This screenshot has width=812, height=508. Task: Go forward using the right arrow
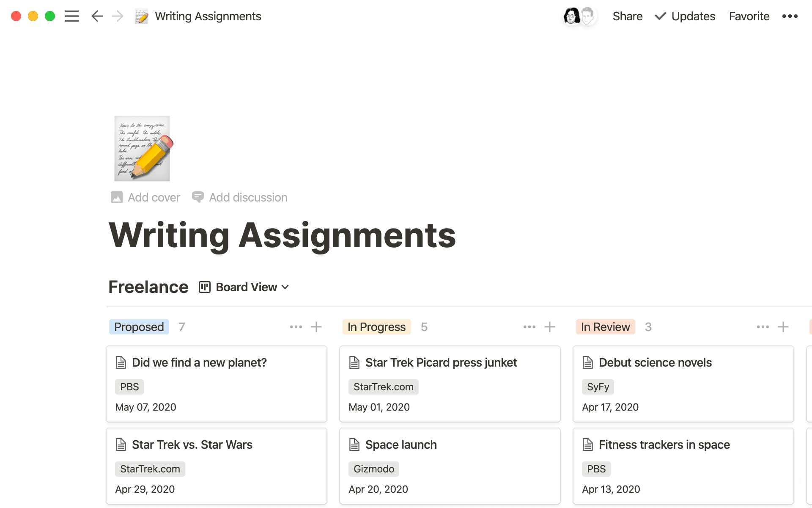coord(117,16)
